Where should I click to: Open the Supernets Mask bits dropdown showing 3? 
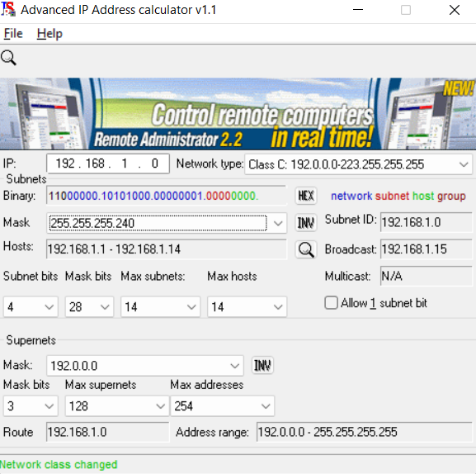[49, 406]
